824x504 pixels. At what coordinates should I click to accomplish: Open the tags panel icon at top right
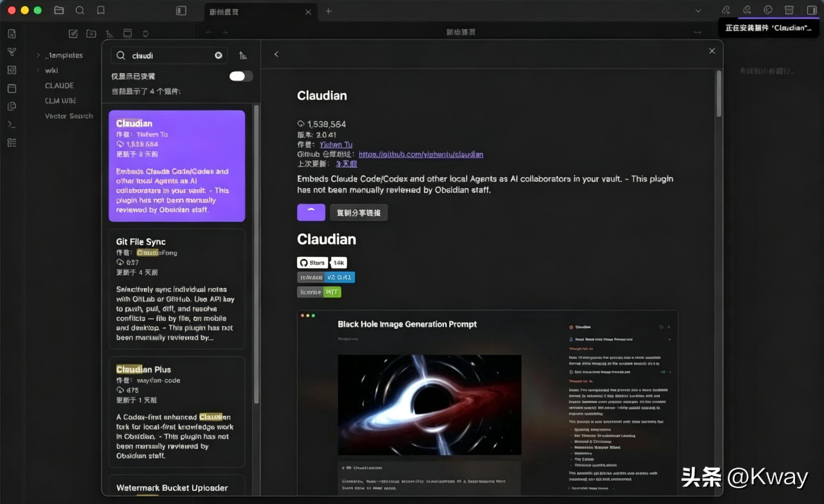768,10
